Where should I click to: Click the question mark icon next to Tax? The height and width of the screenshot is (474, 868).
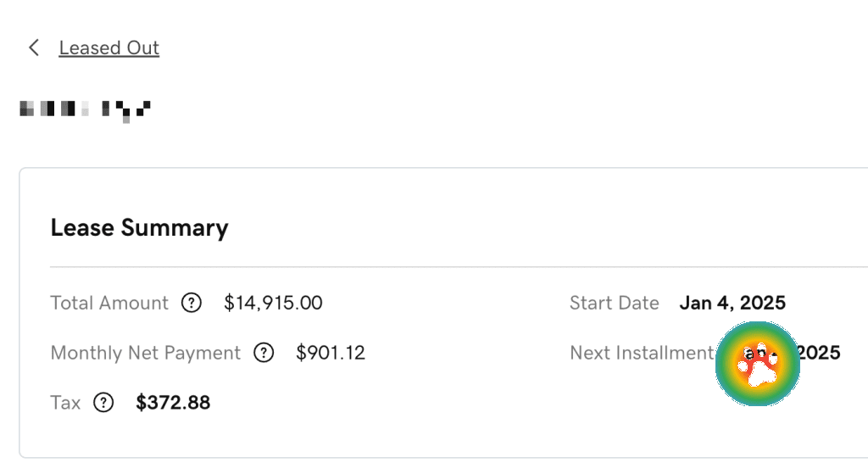[x=103, y=403]
